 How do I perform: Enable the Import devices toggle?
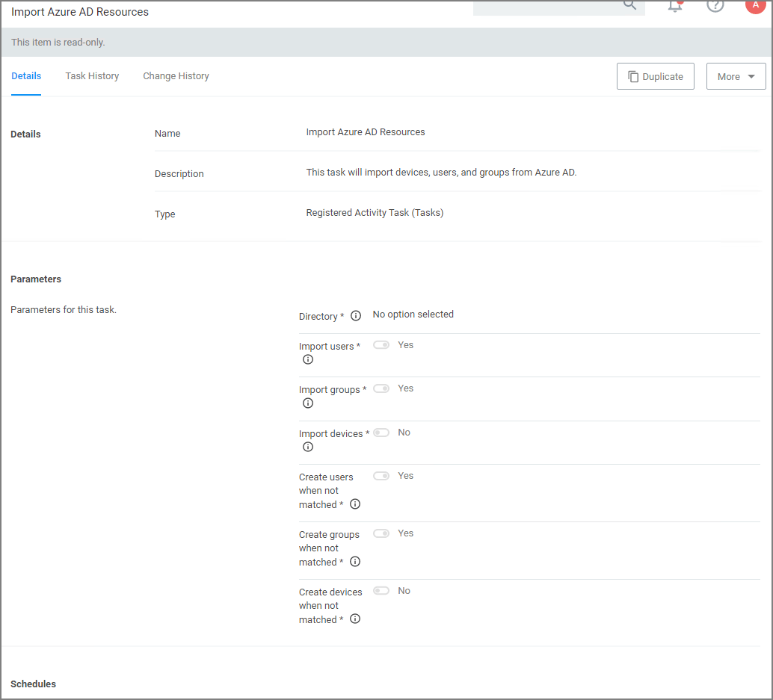(381, 432)
